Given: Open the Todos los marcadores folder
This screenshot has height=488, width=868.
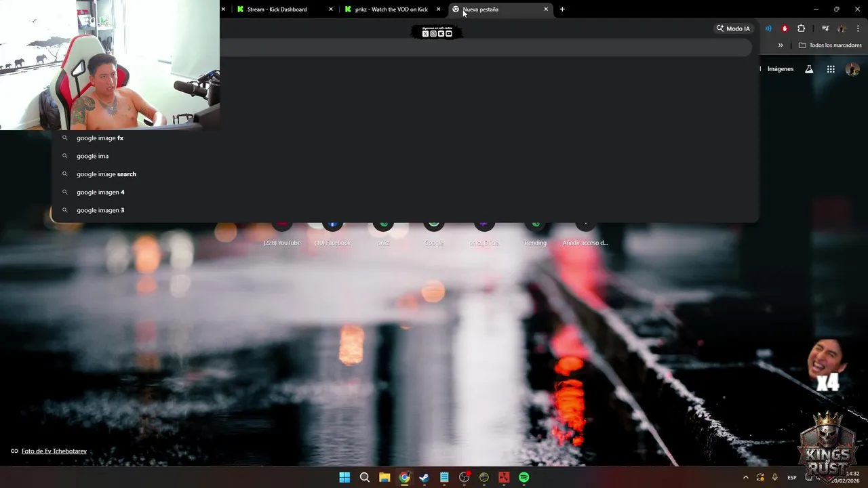Looking at the screenshot, I should pyautogui.click(x=830, y=45).
